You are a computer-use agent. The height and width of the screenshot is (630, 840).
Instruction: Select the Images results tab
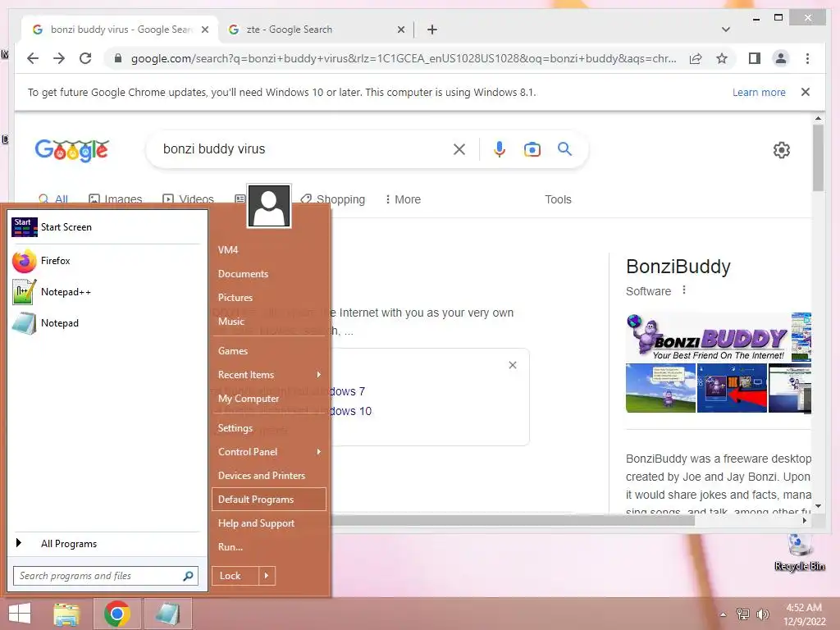[115, 199]
